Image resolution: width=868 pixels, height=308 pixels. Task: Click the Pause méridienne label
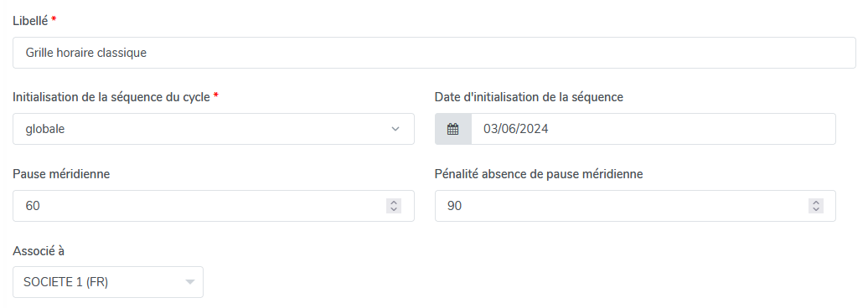pos(61,174)
